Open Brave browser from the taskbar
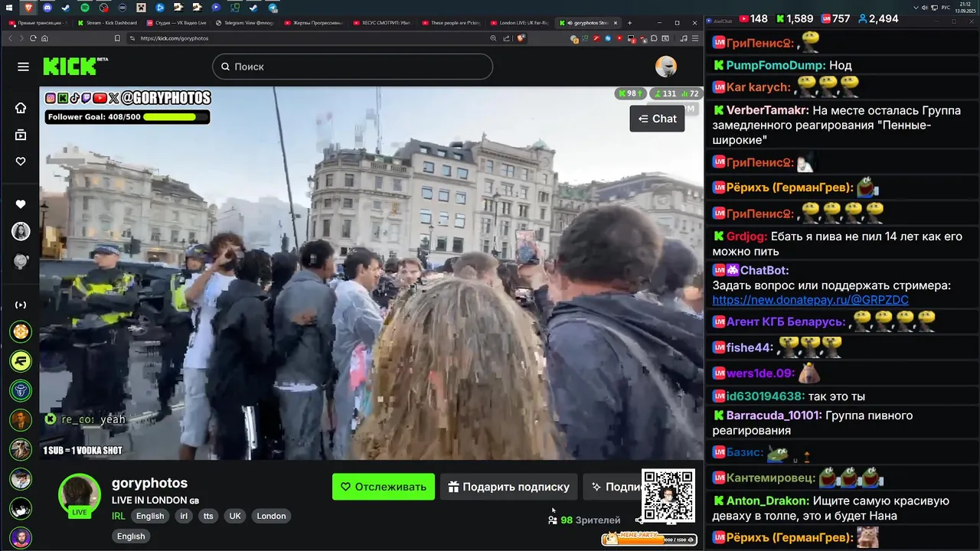 pyautogui.click(x=28, y=7)
